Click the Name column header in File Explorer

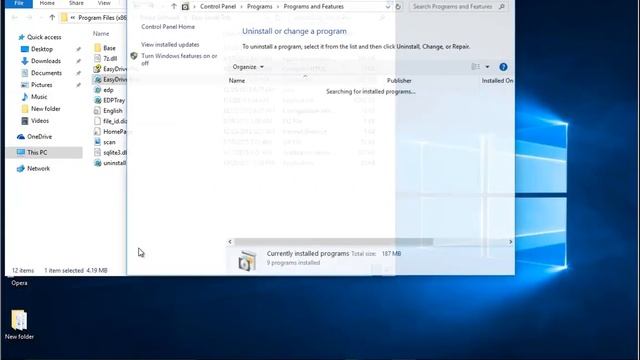101,33
